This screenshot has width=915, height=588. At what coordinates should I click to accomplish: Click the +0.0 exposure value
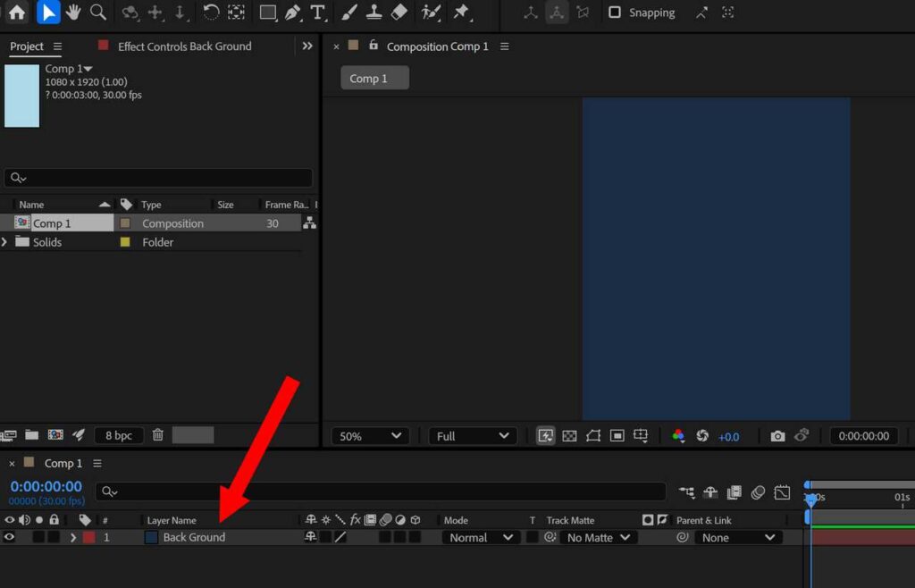tap(728, 436)
